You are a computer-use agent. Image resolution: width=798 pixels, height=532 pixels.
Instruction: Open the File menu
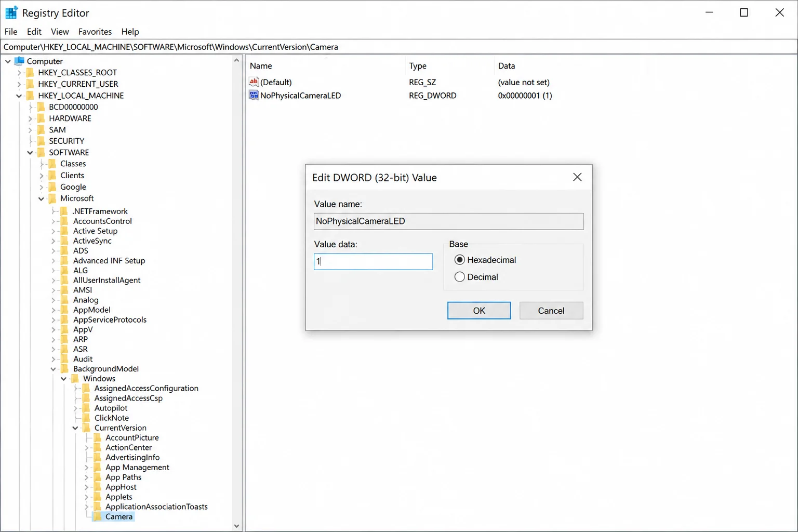click(11, 32)
